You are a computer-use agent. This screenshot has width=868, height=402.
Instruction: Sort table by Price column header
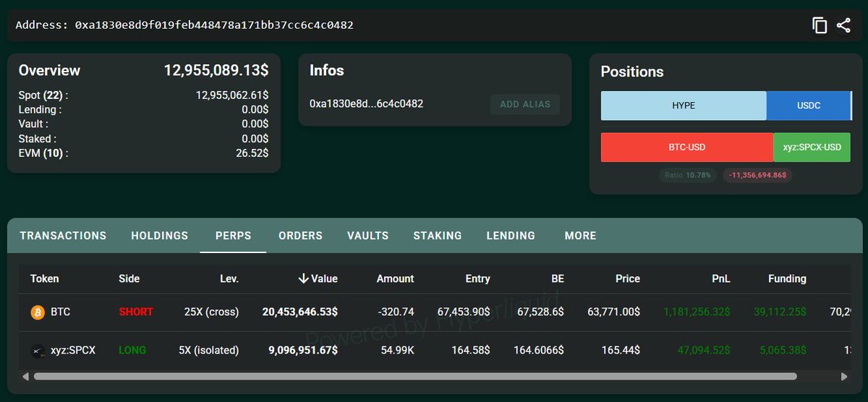pos(628,278)
